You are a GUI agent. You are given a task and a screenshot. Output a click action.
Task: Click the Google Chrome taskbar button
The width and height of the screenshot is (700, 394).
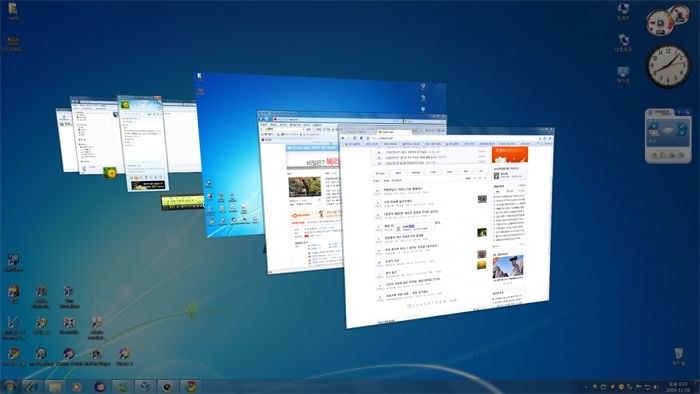tap(191, 386)
